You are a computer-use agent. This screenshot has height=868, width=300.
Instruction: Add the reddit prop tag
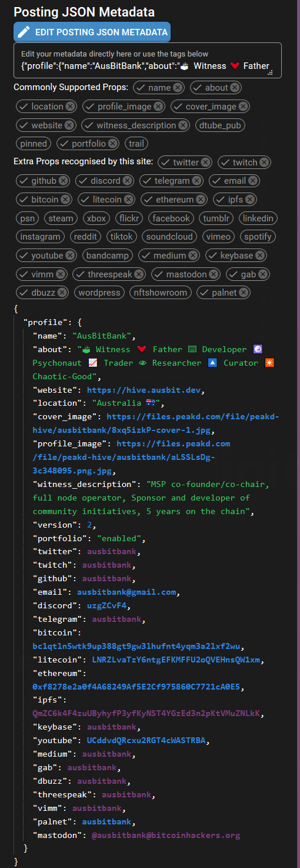86,237
